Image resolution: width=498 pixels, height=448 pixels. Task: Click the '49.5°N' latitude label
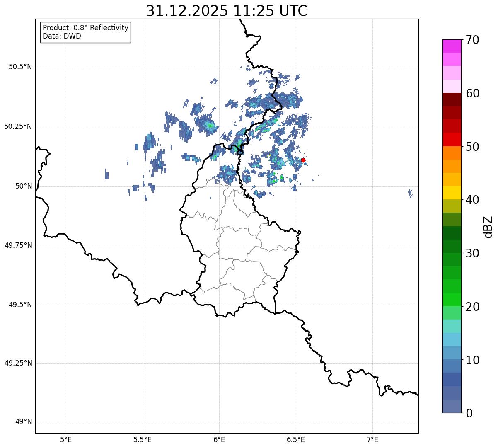20,305
